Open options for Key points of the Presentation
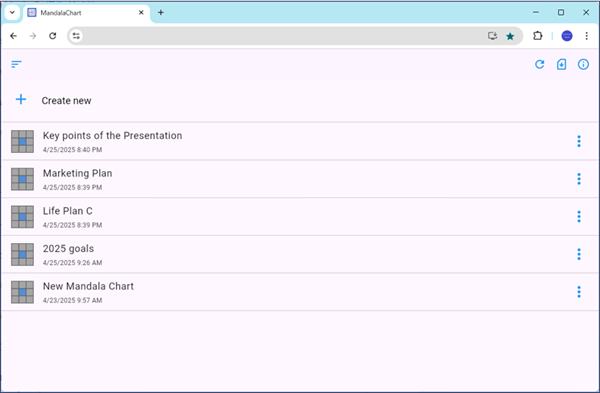Viewport: 600px width, 393px height. [579, 141]
